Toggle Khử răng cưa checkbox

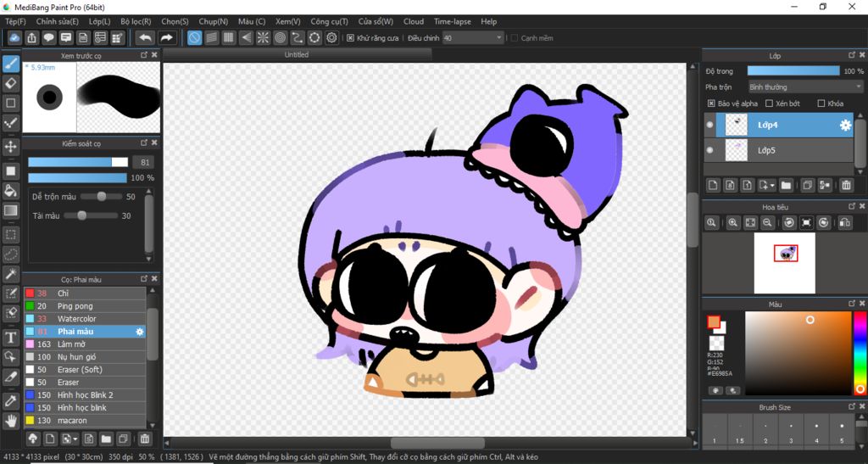(350, 37)
